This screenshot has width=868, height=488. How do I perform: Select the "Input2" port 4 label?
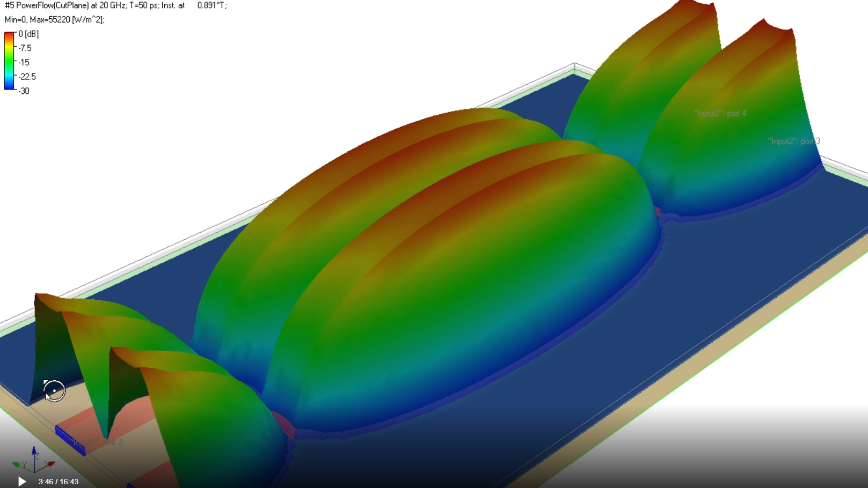click(x=720, y=113)
